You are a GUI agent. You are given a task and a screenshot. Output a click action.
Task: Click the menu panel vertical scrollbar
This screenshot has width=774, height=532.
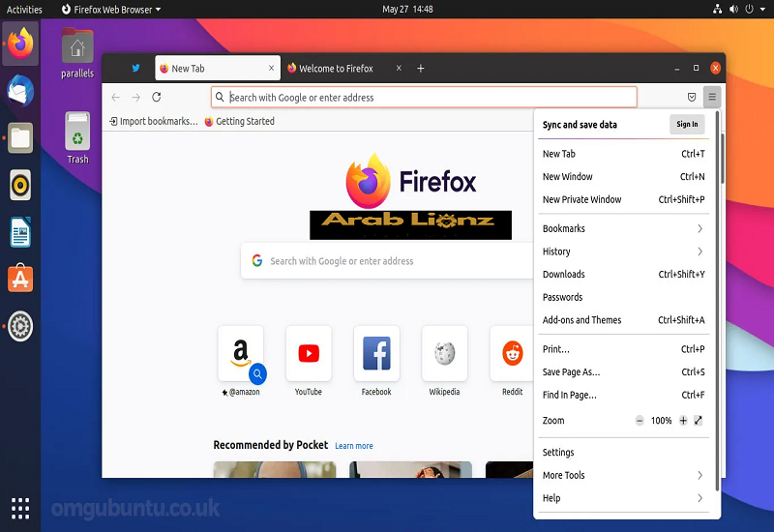tap(717, 301)
